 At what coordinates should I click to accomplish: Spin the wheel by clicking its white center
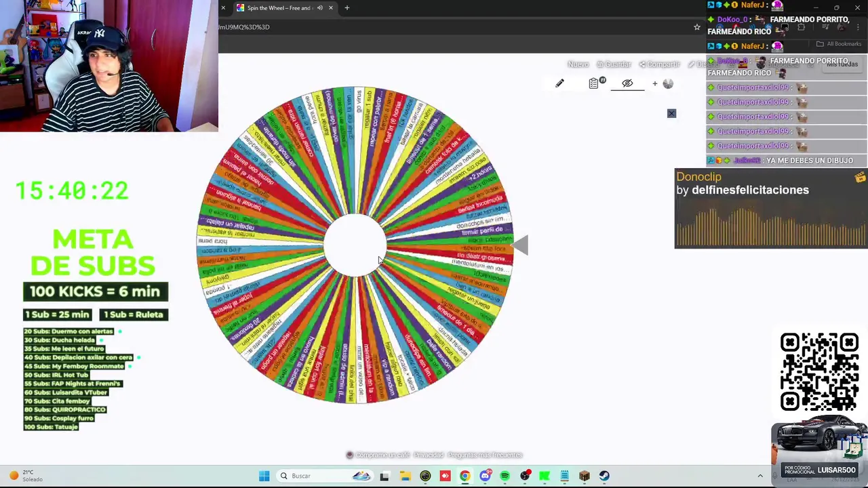click(355, 245)
